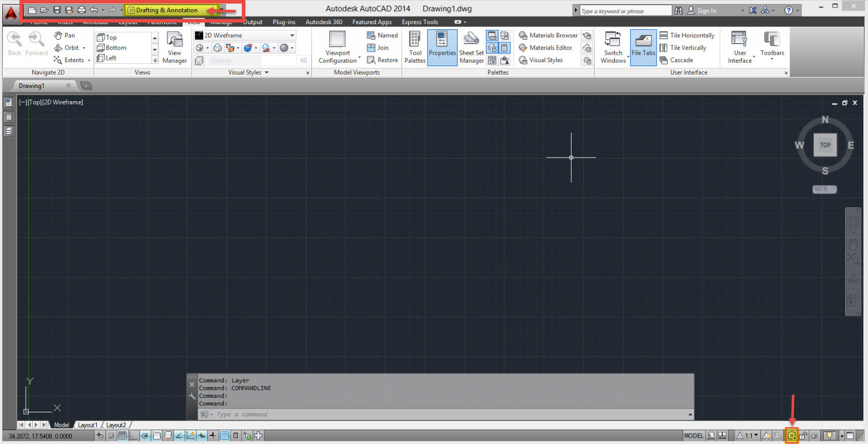Expand the Visual Styles panel title
This screenshot has width=868, height=444.
[x=248, y=72]
